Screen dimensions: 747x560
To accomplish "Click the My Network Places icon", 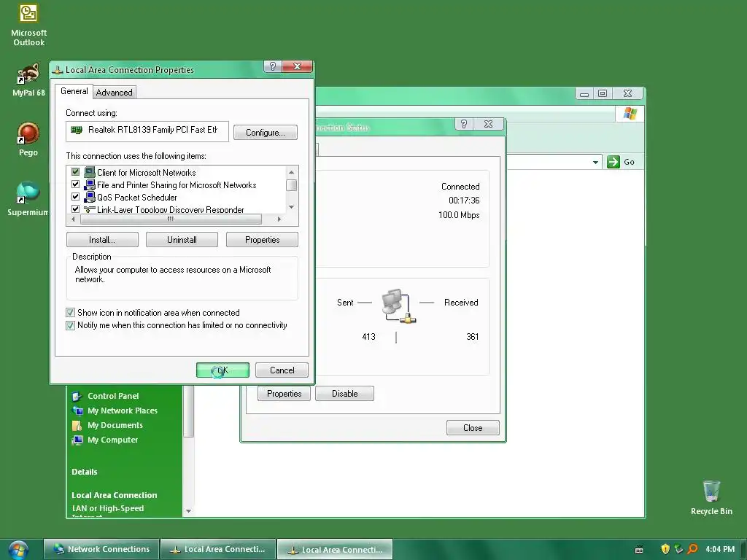I will pyautogui.click(x=77, y=411).
